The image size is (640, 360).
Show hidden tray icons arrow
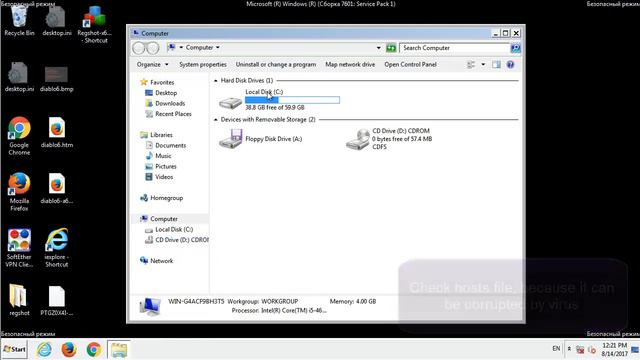569,349
